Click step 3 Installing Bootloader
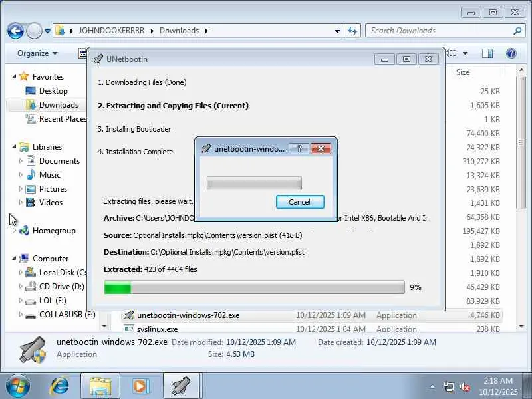 [x=134, y=129]
